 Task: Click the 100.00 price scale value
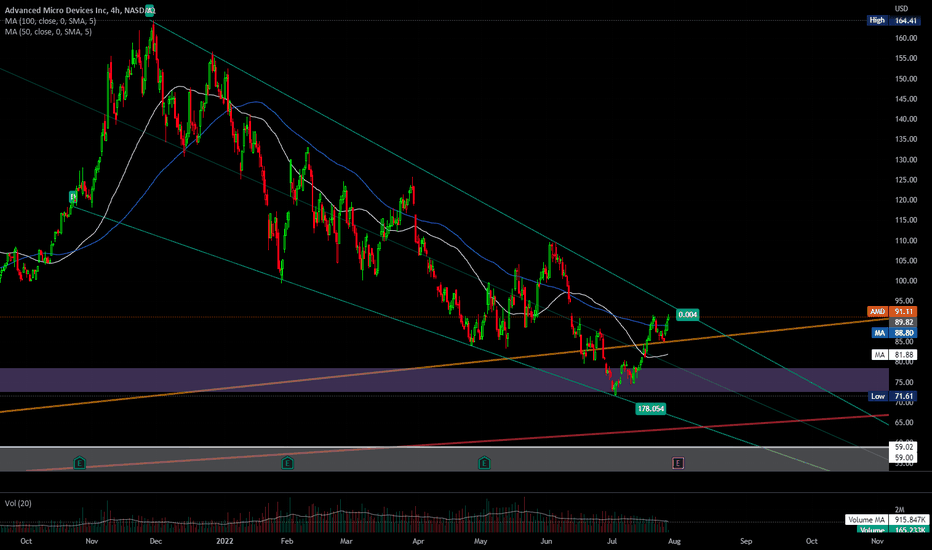click(x=906, y=281)
